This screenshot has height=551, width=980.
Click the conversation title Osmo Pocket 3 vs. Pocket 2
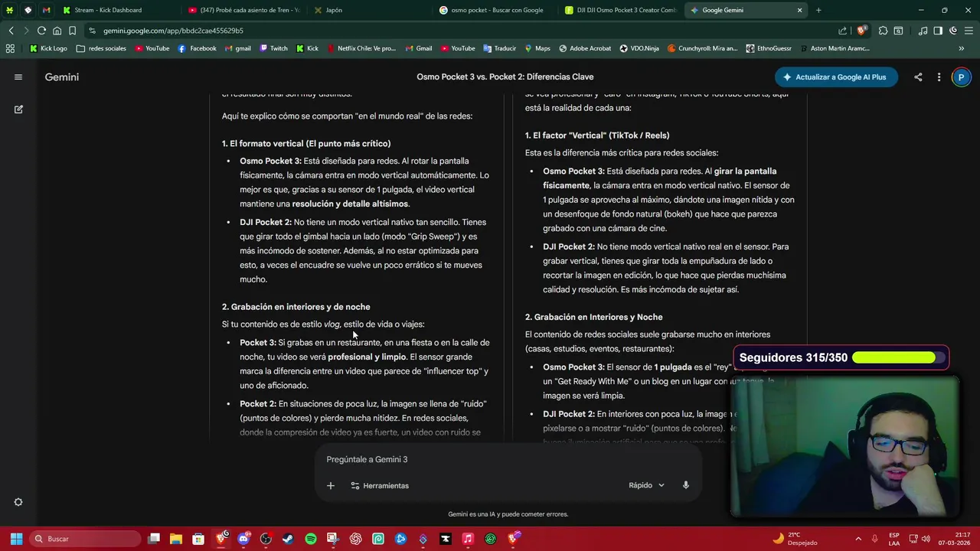pos(505,77)
